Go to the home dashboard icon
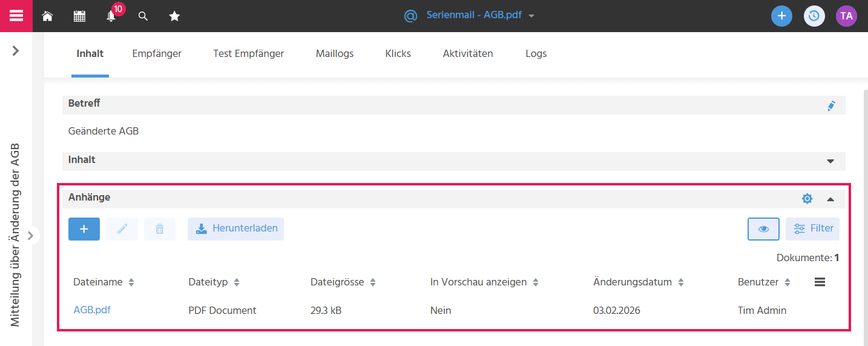The image size is (868, 346). [47, 16]
